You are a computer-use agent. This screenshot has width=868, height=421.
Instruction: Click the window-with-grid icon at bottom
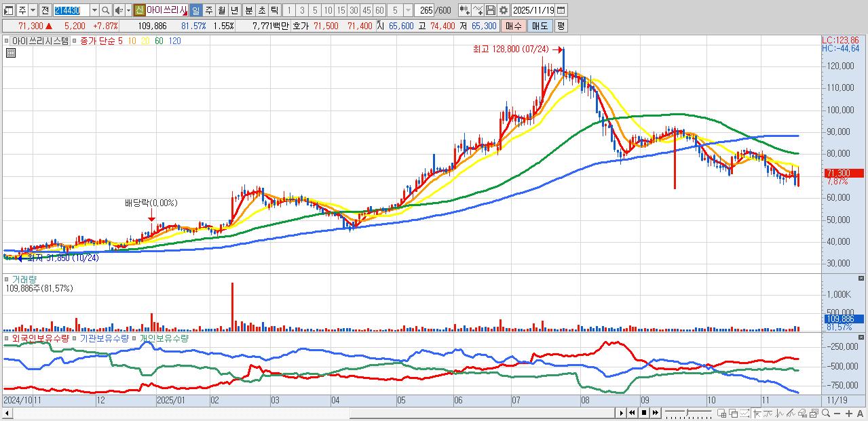(x=721, y=413)
